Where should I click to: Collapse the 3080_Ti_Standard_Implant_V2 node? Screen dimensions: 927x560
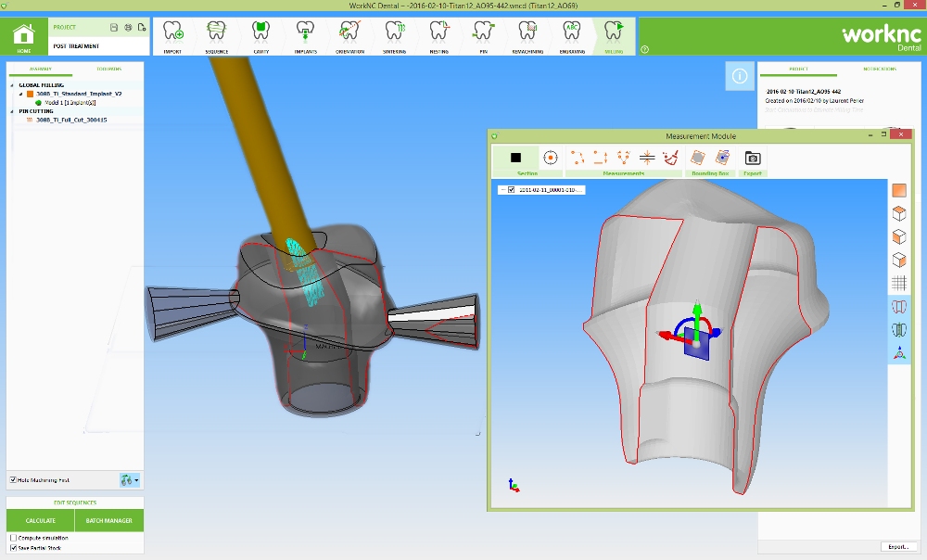point(20,94)
